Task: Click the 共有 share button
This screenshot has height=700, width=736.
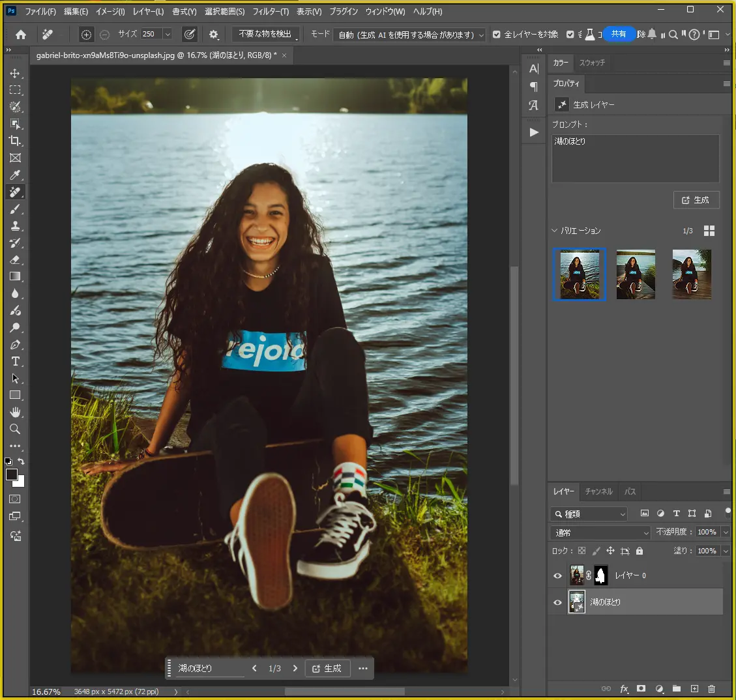Action: [618, 35]
